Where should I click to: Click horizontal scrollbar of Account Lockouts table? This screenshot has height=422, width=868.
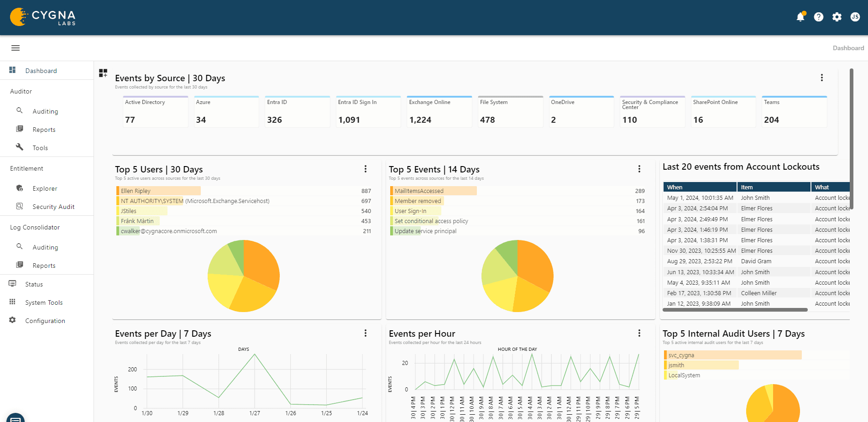coord(735,310)
